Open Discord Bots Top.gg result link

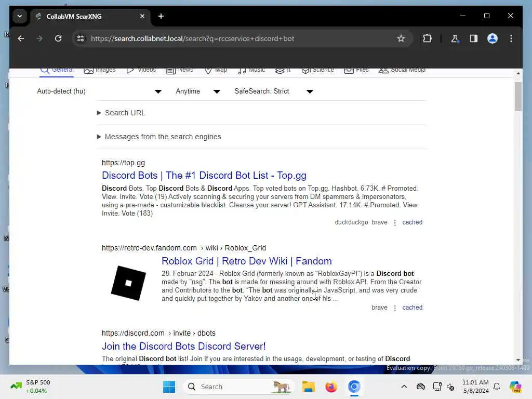click(x=204, y=176)
